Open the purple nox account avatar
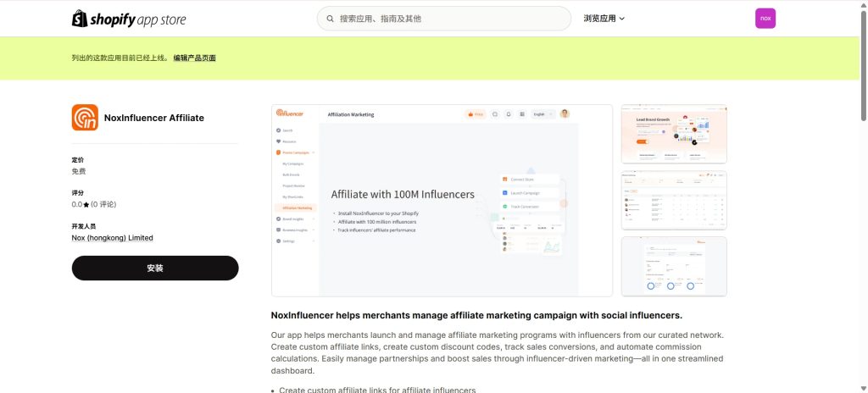The image size is (868, 393). click(765, 19)
